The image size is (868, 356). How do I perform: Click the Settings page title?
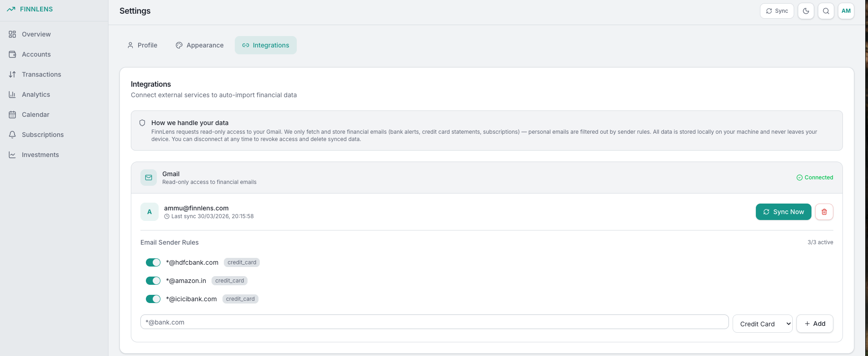click(x=135, y=11)
